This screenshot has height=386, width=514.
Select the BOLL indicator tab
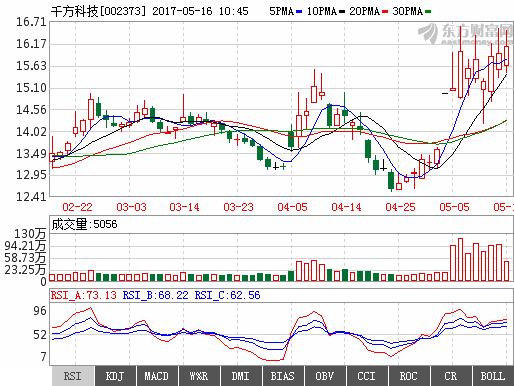(x=493, y=376)
